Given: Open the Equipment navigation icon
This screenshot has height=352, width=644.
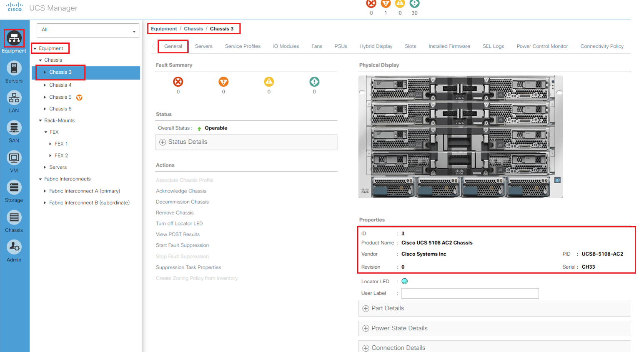Looking at the screenshot, I should pos(14,38).
